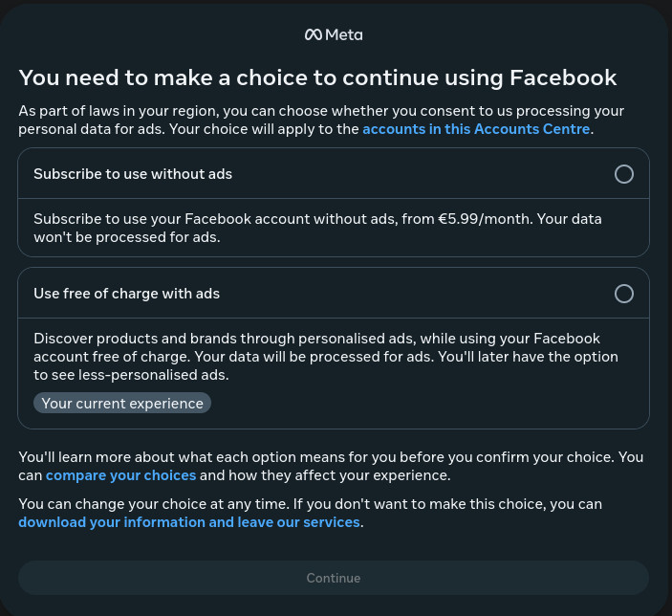This screenshot has width=672, height=616.
Task: Select the Subscribe to use without ads radio button
Action: coord(623,174)
